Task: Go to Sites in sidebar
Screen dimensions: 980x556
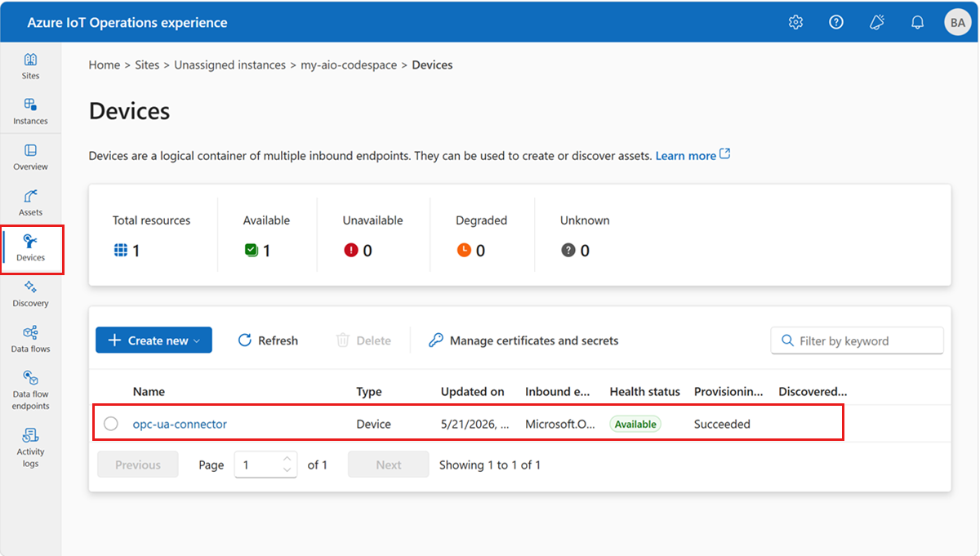Action: 30,66
